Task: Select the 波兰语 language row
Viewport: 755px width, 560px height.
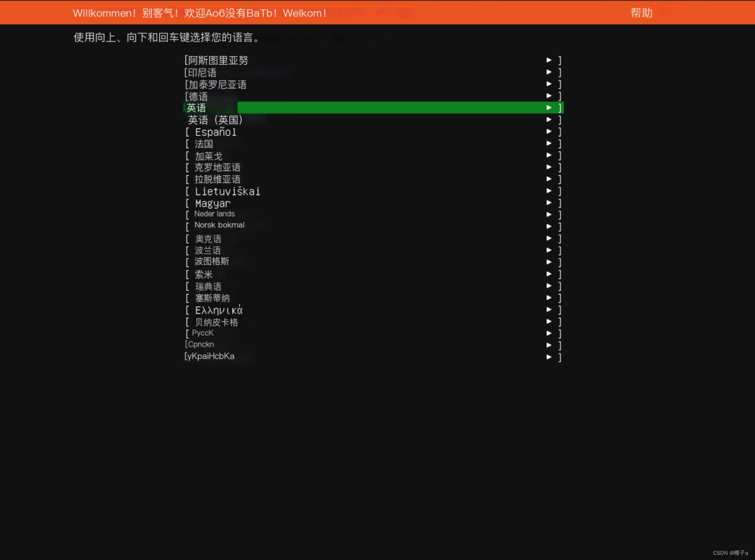Action: (x=373, y=250)
